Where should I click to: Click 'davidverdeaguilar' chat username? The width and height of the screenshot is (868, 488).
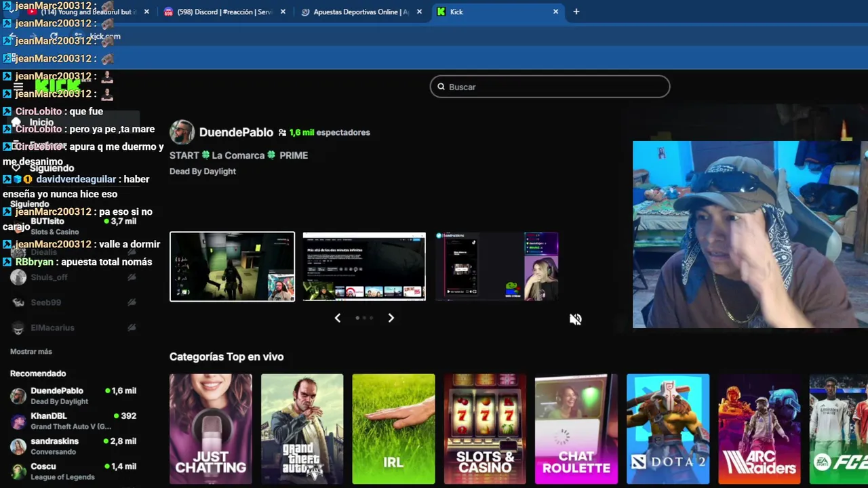[76, 179]
